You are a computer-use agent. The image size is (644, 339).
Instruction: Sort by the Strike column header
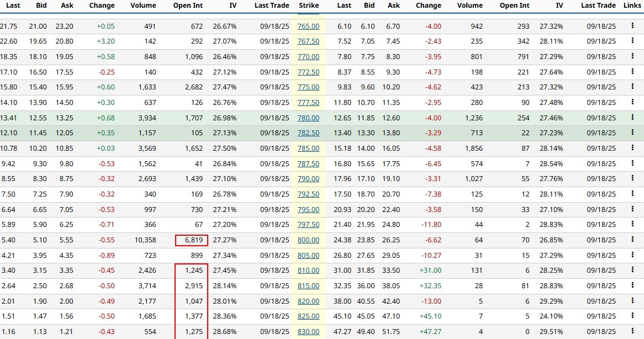308,6
